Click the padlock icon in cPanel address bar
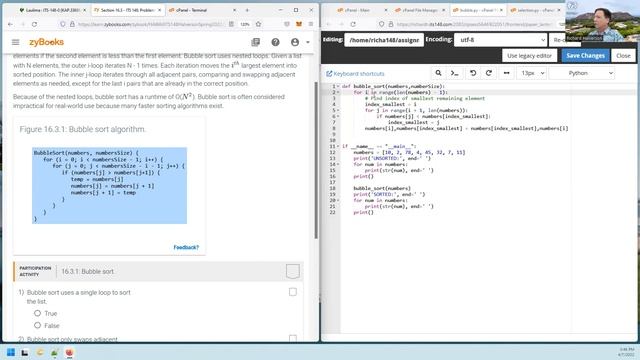 click(x=391, y=24)
